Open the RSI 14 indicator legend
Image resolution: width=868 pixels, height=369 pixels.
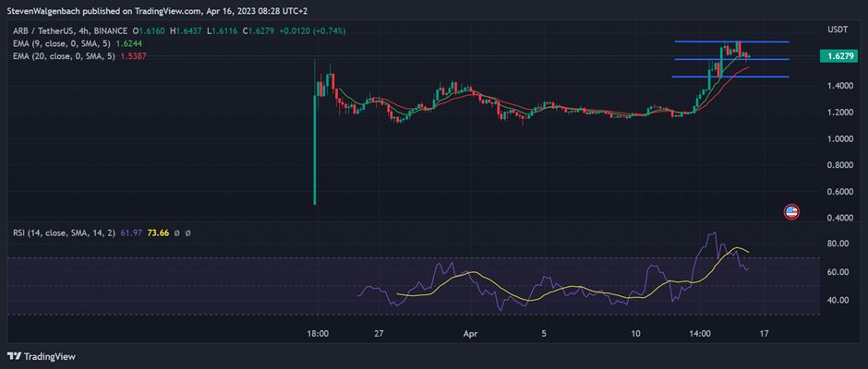coord(65,233)
